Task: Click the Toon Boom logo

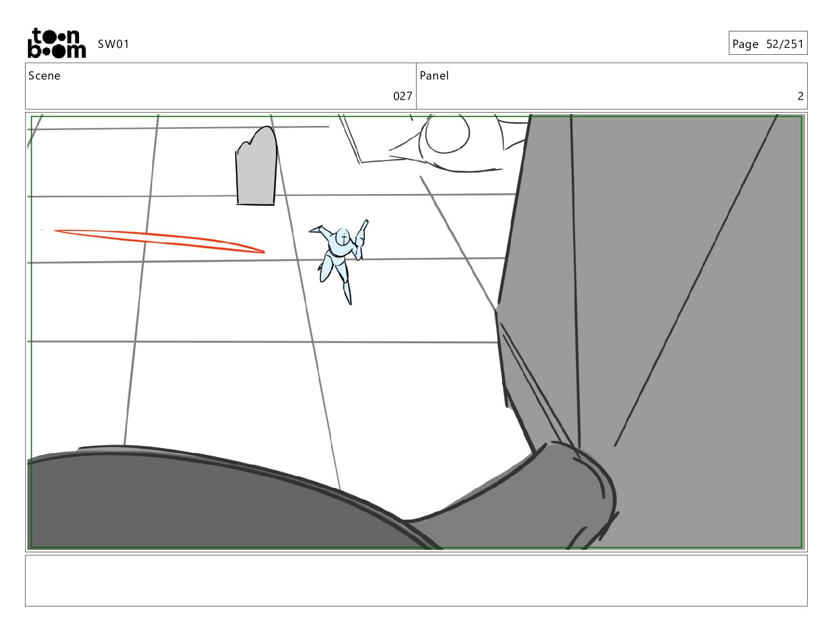Action: 56,43
